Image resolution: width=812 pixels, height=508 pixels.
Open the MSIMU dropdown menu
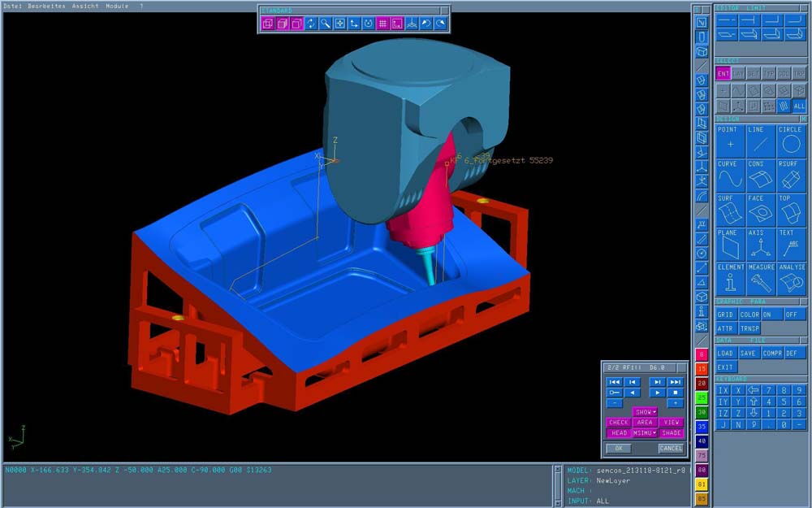[x=646, y=433]
